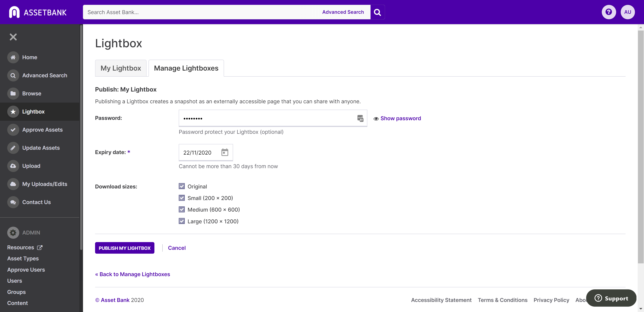
Task: Click the Approve Assets checkmark icon
Action: 13,130
